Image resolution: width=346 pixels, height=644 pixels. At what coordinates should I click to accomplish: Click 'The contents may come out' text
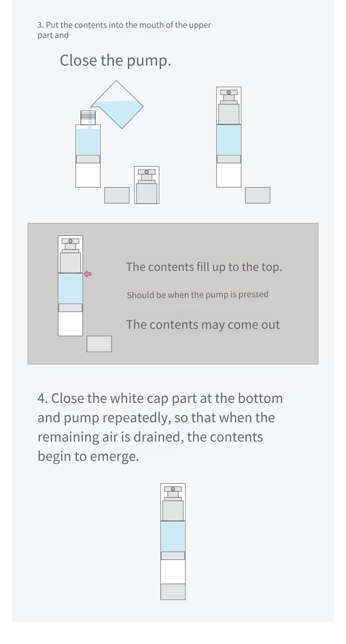click(203, 325)
